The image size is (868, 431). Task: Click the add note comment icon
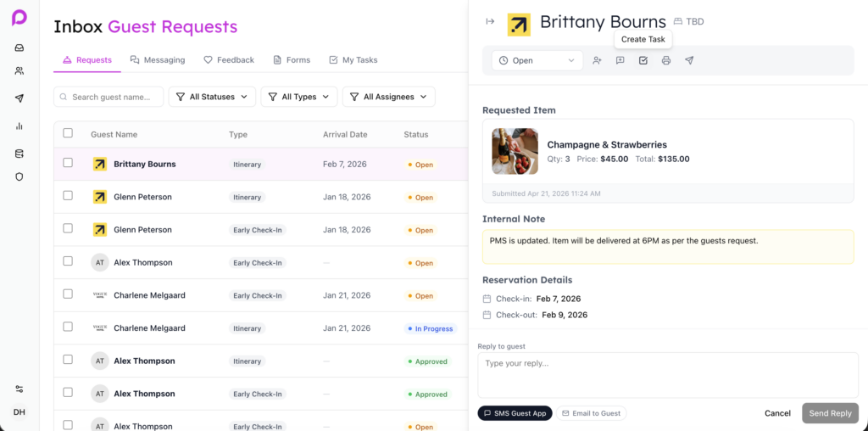point(620,60)
